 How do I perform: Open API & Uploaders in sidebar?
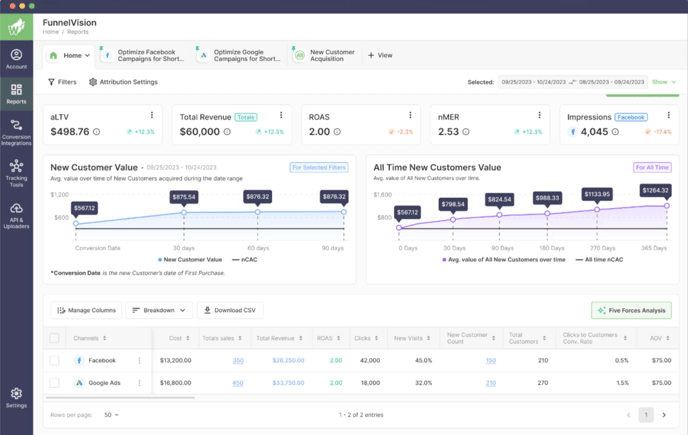tap(16, 215)
